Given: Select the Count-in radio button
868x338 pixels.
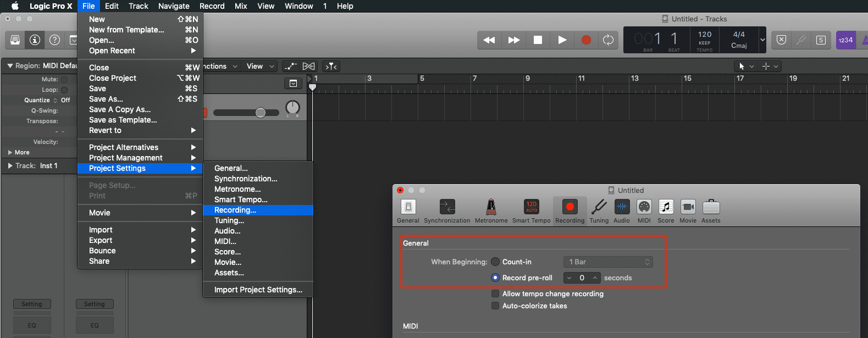Looking at the screenshot, I should point(495,262).
